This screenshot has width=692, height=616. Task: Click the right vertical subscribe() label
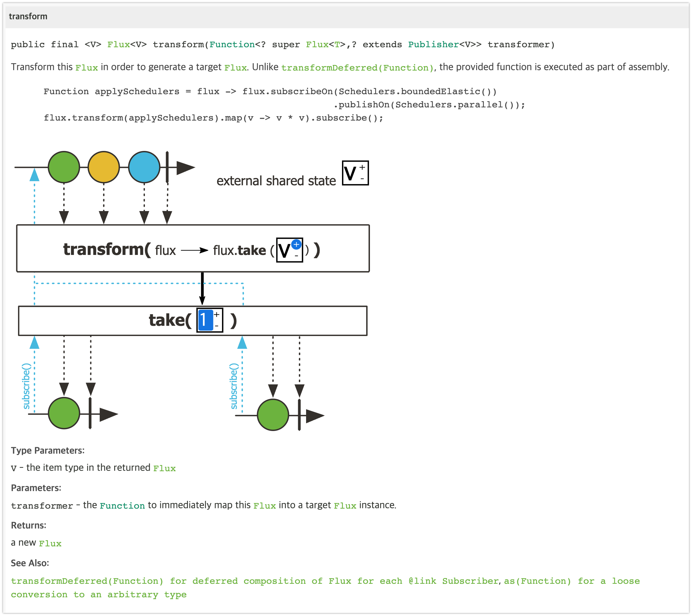tap(234, 386)
